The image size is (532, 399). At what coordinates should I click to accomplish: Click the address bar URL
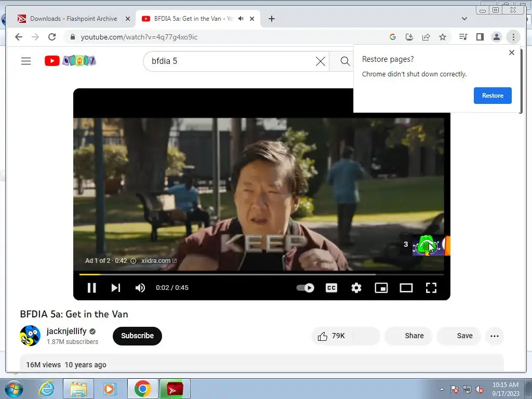[139, 37]
